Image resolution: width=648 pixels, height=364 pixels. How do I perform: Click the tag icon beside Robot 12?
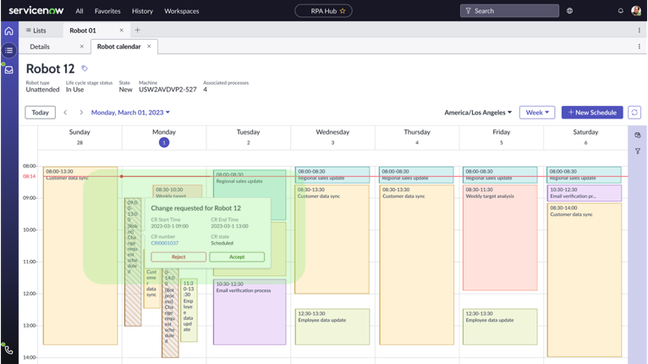pyautogui.click(x=85, y=69)
